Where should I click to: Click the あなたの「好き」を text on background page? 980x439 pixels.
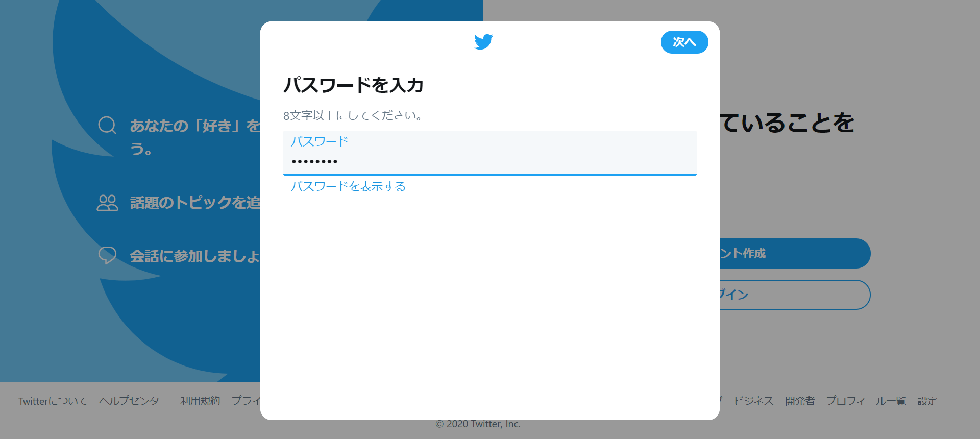pyautogui.click(x=195, y=126)
